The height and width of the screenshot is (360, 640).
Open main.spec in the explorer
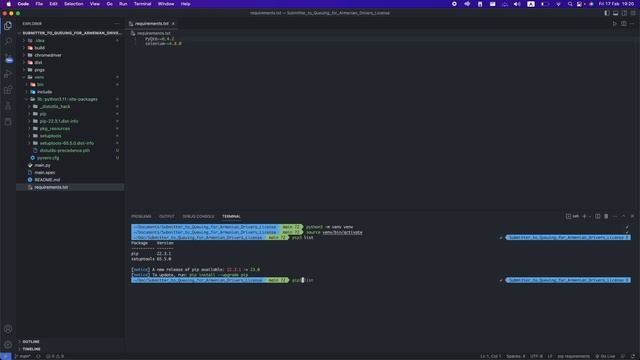70,173
